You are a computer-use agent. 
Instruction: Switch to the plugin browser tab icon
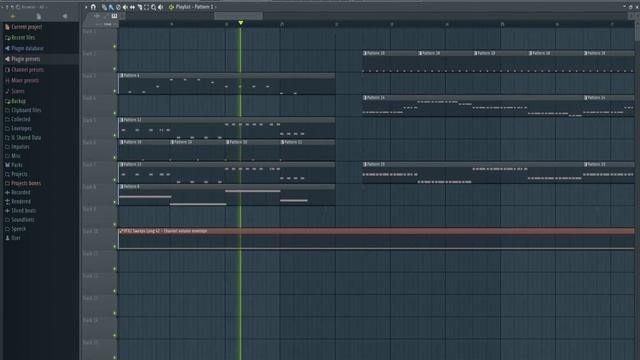(64, 16)
